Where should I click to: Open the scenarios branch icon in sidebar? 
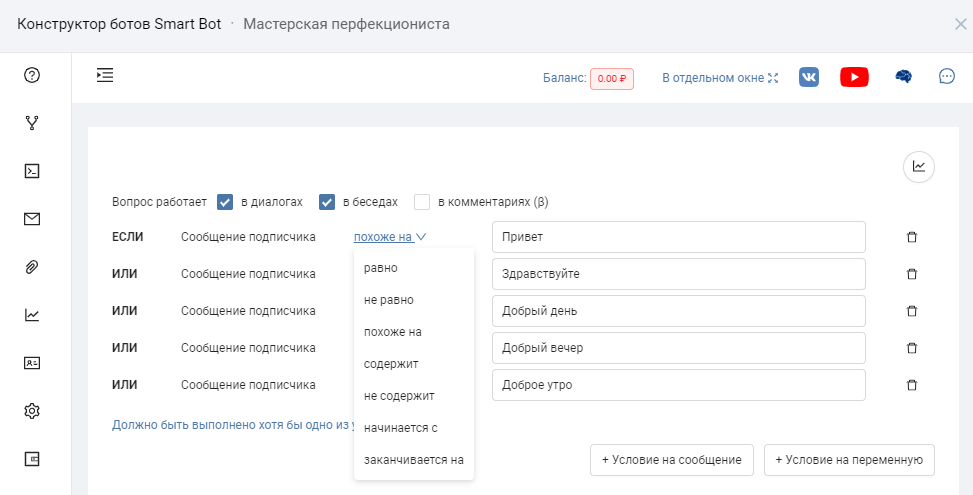pyautogui.click(x=32, y=123)
